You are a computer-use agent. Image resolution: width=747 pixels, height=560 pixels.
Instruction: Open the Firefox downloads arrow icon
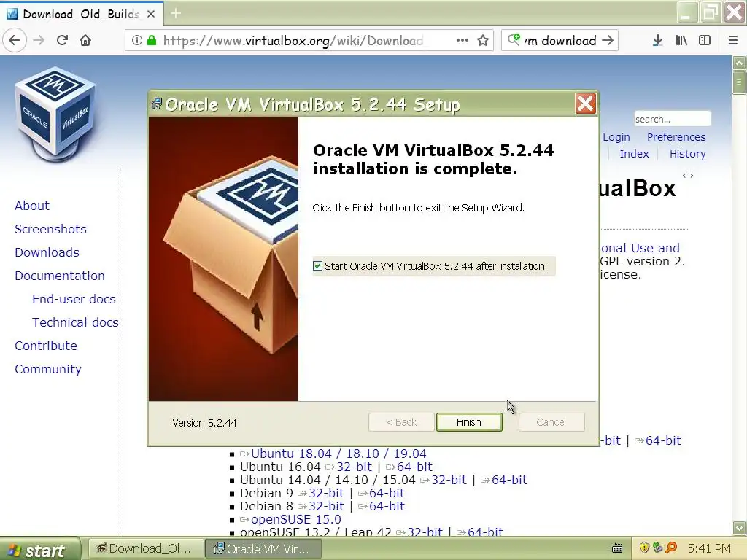pyautogui.click(x=657, y=41)
